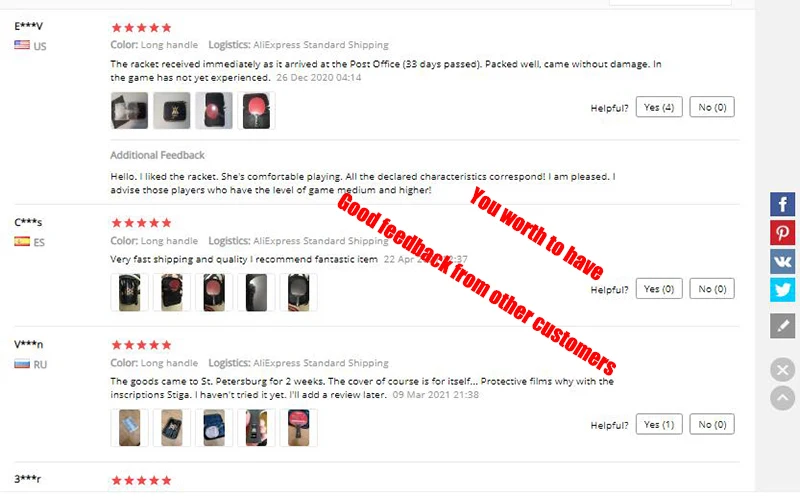
Task: Open first photo in E***v's review
Action: 130,110
